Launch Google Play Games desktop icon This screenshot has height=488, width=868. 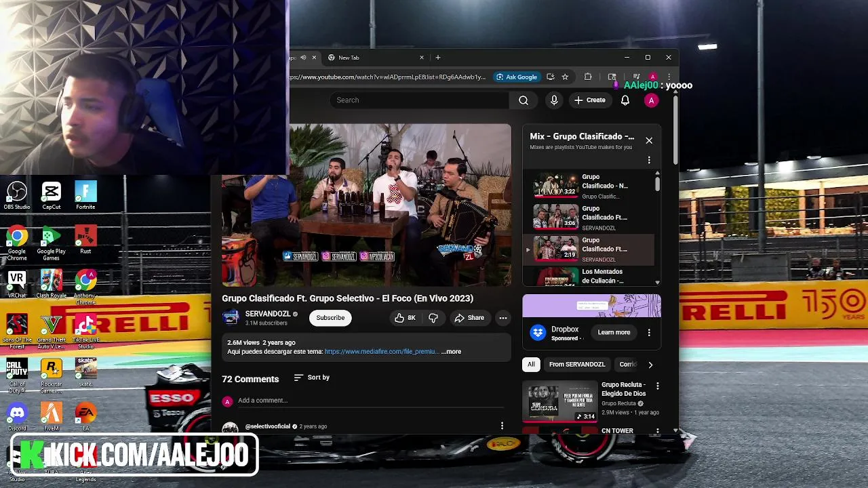tap(51, 243)
